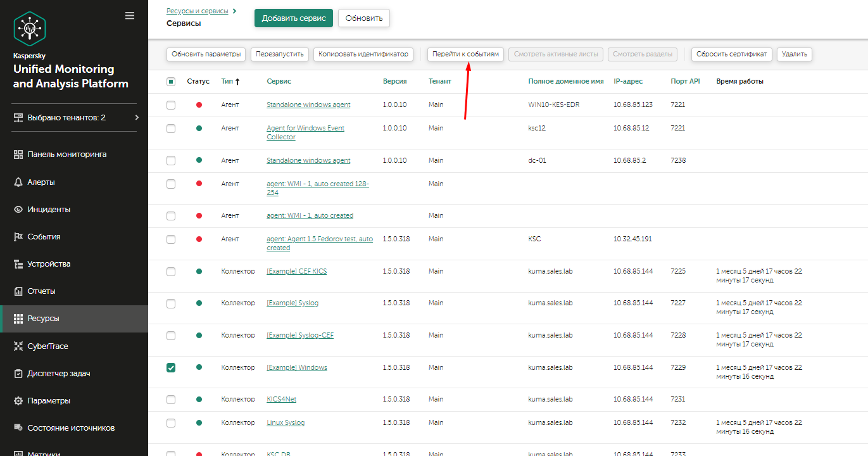
Task: Check the dc-01 agent row checkbox
Action: pyautogui.click(x=171, y=161)
